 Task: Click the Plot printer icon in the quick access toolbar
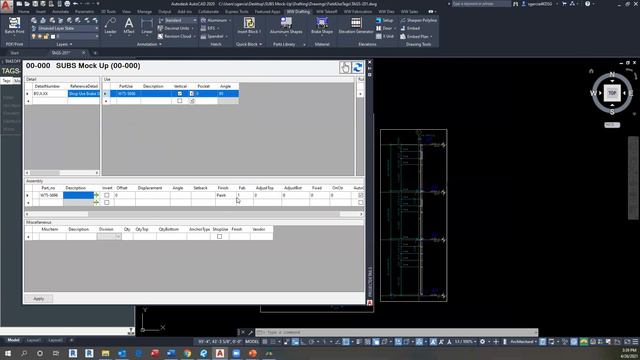67,4
